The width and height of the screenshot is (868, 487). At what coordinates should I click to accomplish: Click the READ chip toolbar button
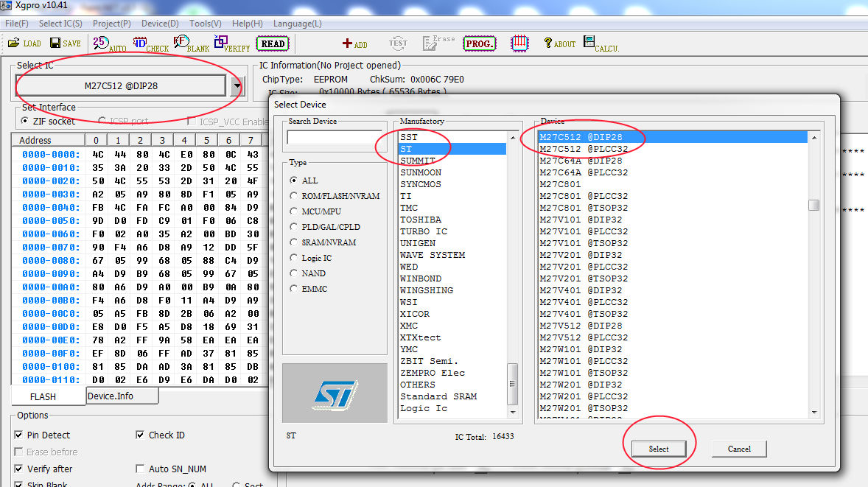tap(273, 43)
